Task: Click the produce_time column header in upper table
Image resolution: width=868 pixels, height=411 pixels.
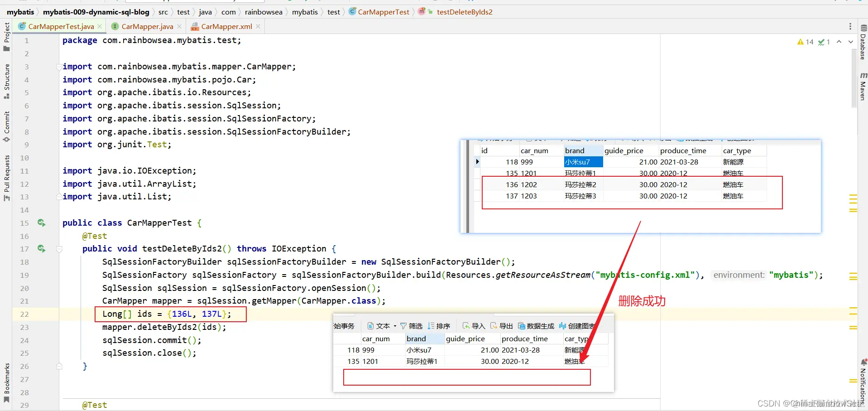Action: point(690,150)
